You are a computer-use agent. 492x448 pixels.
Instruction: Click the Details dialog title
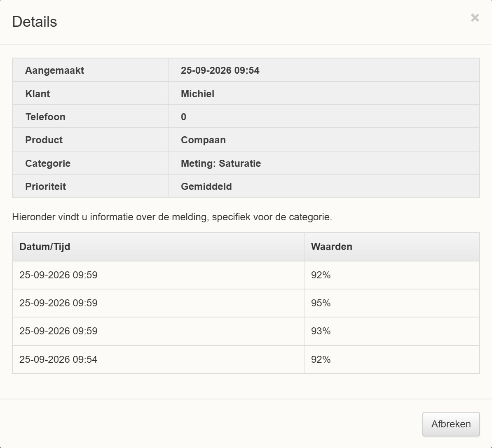(x=35, y=22)
